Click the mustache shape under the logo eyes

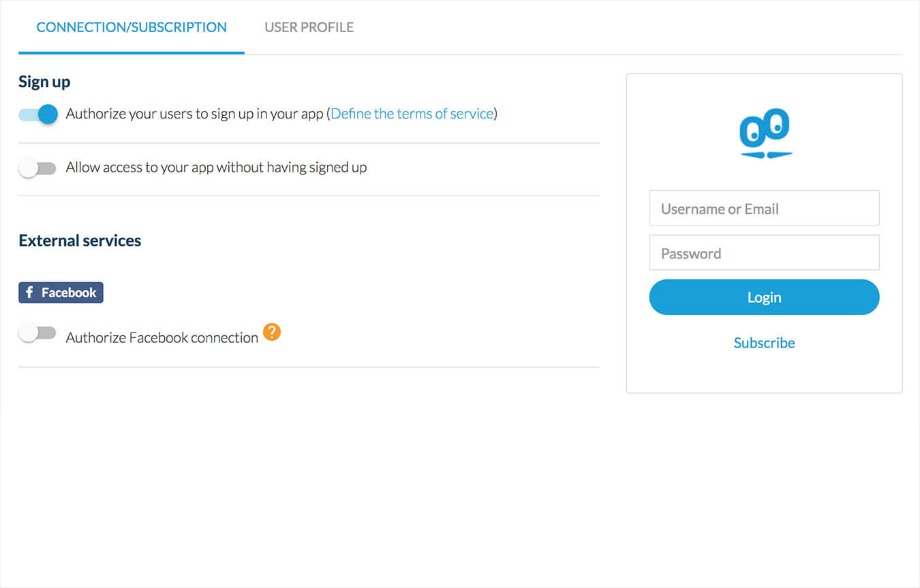(767, 155)
